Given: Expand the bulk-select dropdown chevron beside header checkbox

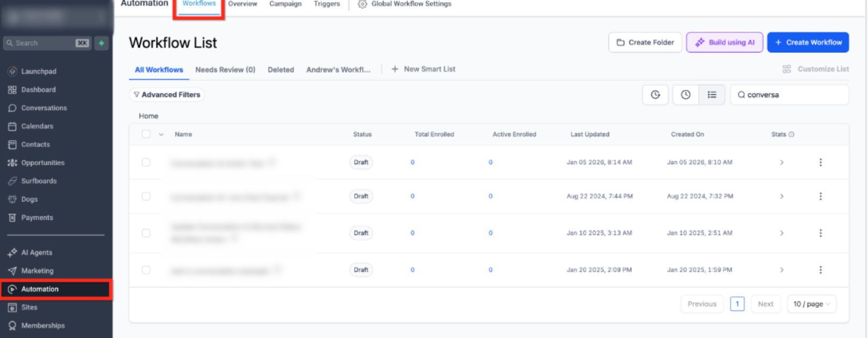Looking at the screenshot, I should pyautogui.click(x=161, y=135).
